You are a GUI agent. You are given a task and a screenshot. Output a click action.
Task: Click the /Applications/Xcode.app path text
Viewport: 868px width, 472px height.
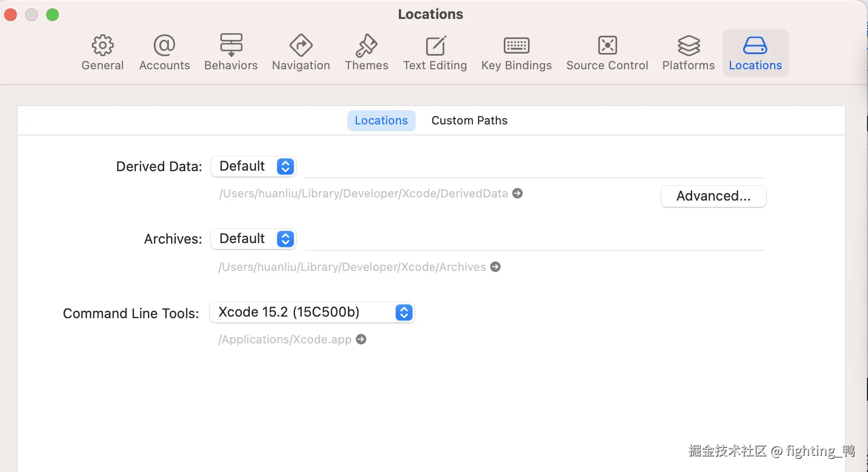(x=285, y=340)
